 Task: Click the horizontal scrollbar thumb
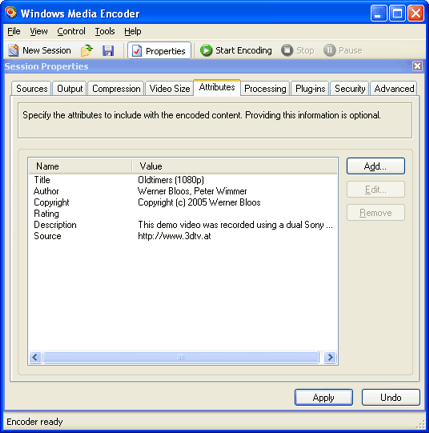181,357
